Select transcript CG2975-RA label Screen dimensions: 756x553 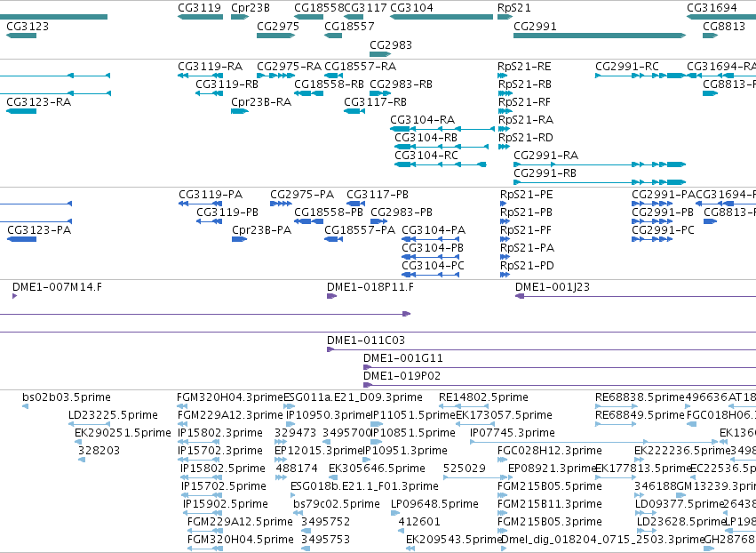(289, 66)
